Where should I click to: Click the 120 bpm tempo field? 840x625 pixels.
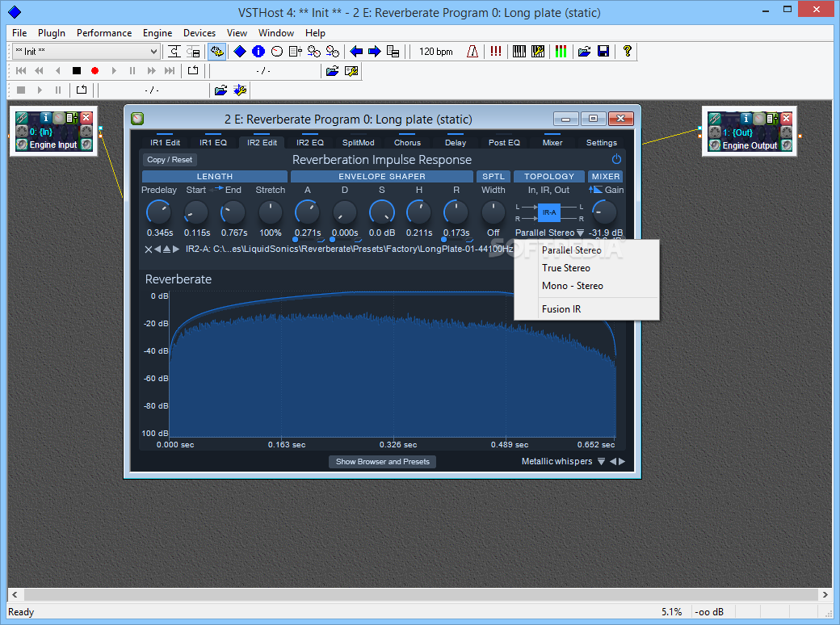click(436, 52)
